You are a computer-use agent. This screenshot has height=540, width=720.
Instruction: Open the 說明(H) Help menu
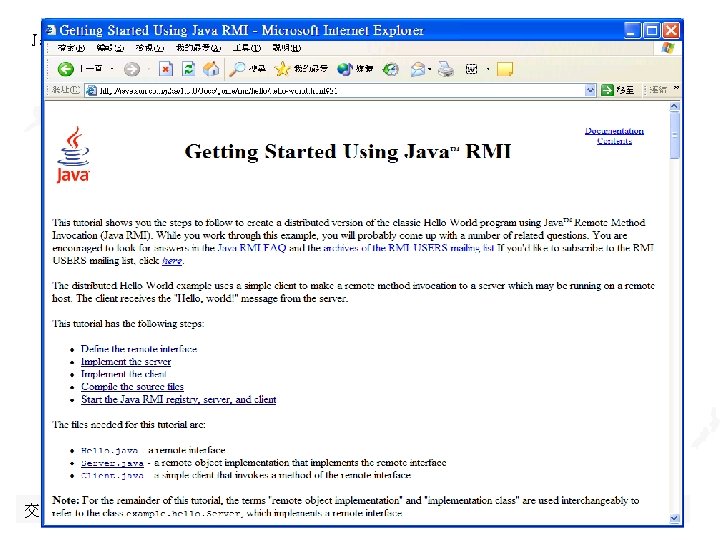point(287,48)
